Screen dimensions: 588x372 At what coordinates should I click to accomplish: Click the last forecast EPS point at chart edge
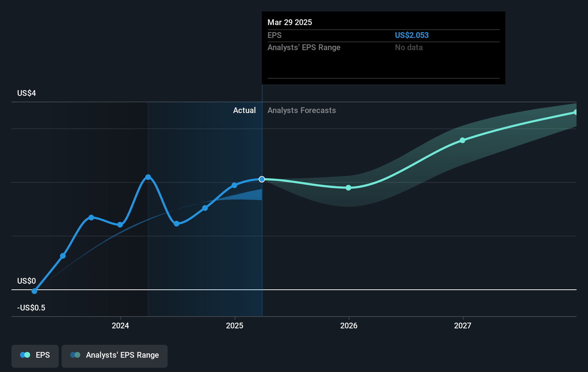(575, 112)
